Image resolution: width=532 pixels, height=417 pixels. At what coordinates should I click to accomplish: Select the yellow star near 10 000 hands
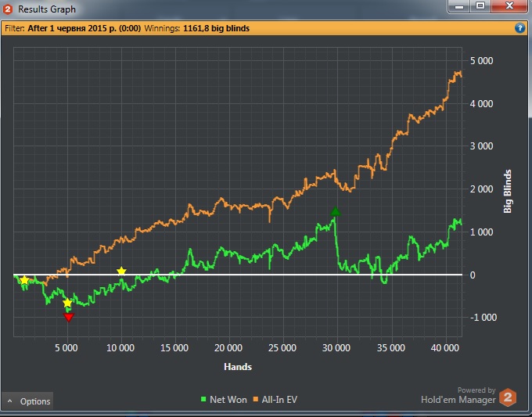pos(121,271)
